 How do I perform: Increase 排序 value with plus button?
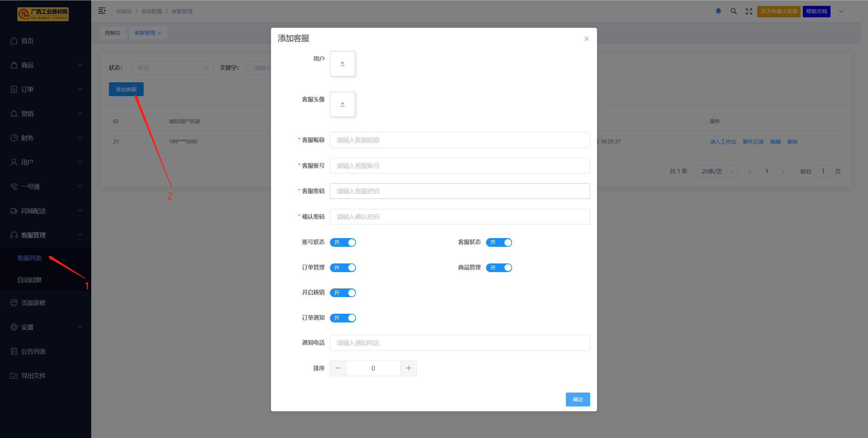(x=408, y=368)
